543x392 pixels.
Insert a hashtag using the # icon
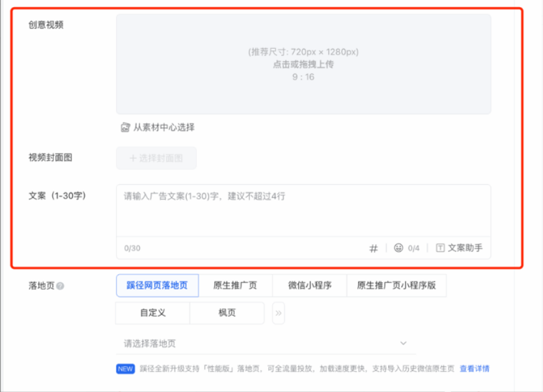tap(373, 249)
